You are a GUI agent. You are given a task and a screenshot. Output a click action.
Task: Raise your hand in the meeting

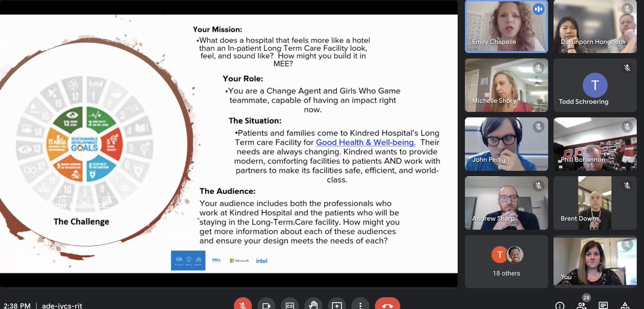[x=313, y=305]
